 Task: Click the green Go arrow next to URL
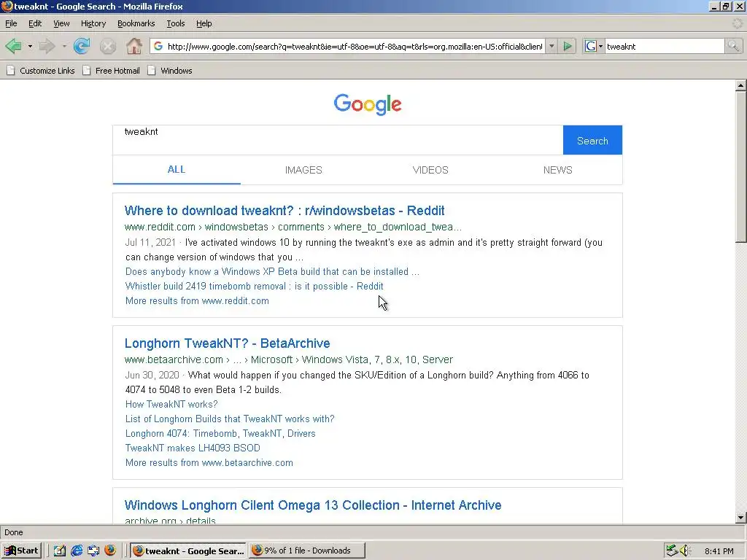tap(568, 46)
